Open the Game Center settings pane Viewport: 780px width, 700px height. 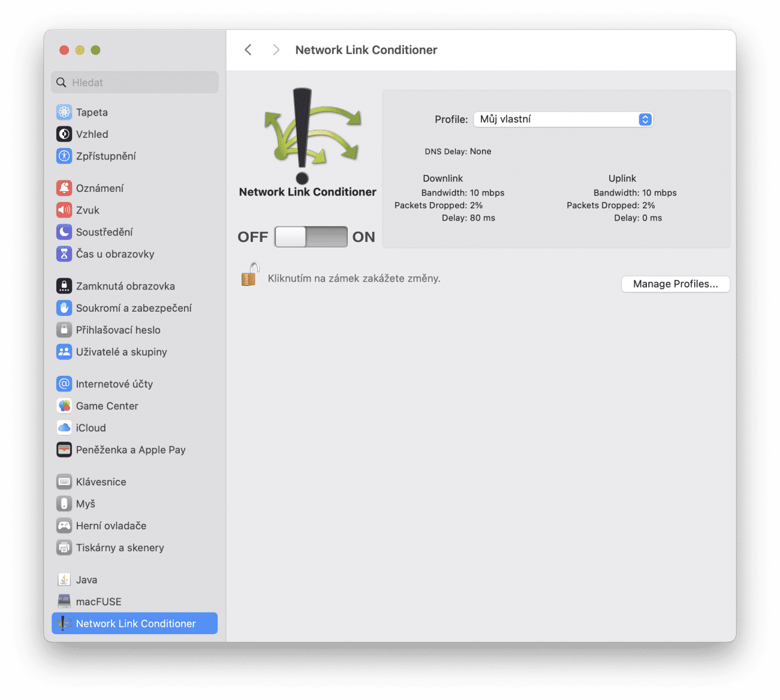(135, 406)
